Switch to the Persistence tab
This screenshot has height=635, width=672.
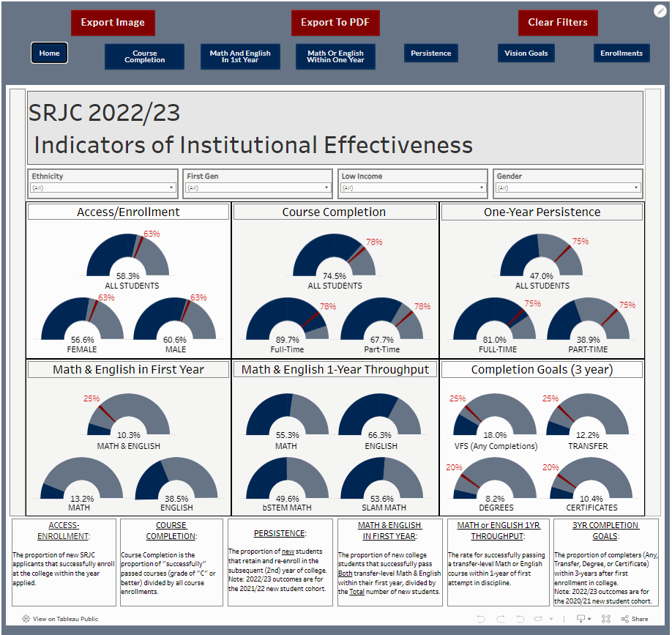(x=433, y=53)
